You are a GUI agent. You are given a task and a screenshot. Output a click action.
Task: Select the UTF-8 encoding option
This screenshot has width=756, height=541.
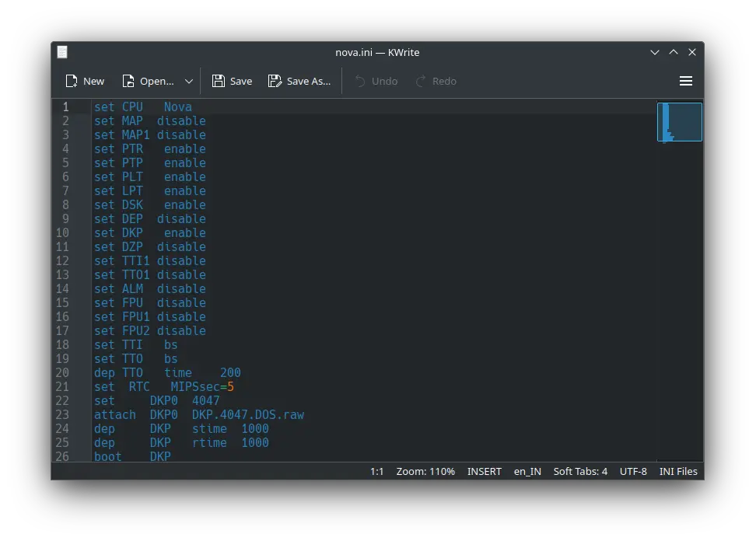click(633, 471)
